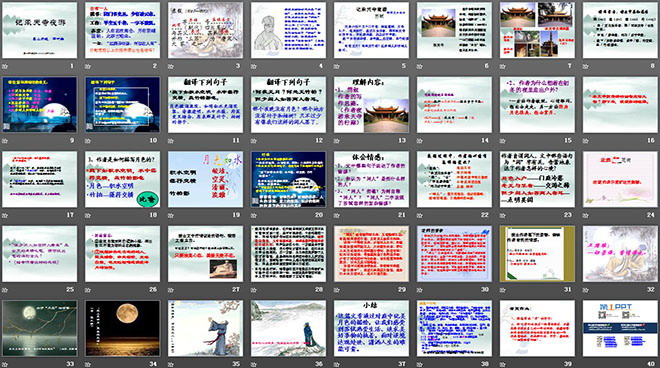Select slide 20 dark blue moon thumbnail

(288, 179)
